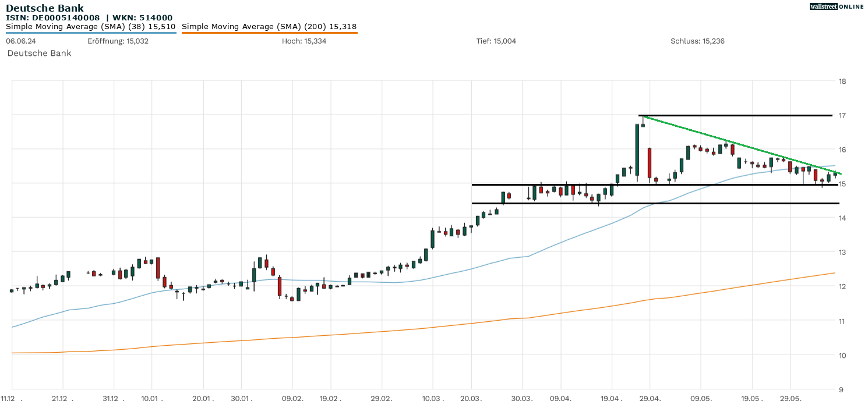
Task: Click the date 06.06.24 label
Action: click(20, 41)
